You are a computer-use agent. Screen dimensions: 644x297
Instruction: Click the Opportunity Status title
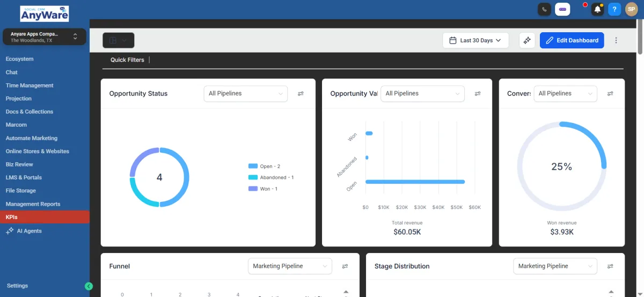(138, 93)
